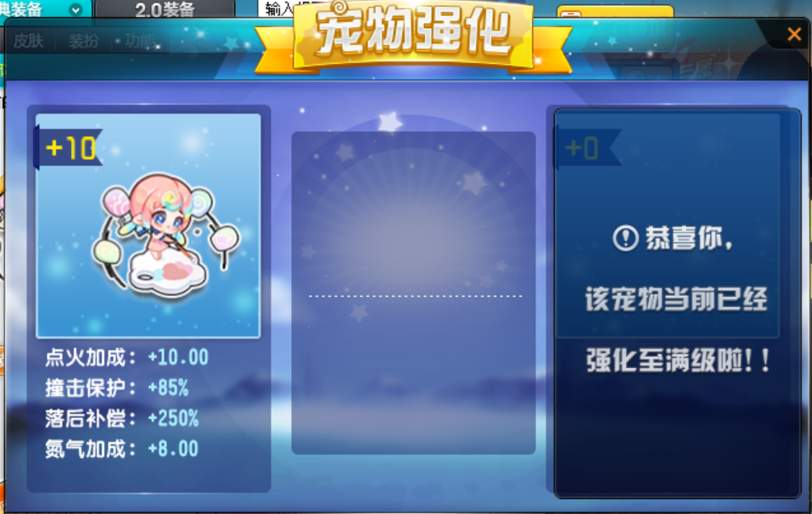The height and width of the screenshot is (514, 812).
Task: Click the yellow button at the top right
Action: (x=615, y=13)
